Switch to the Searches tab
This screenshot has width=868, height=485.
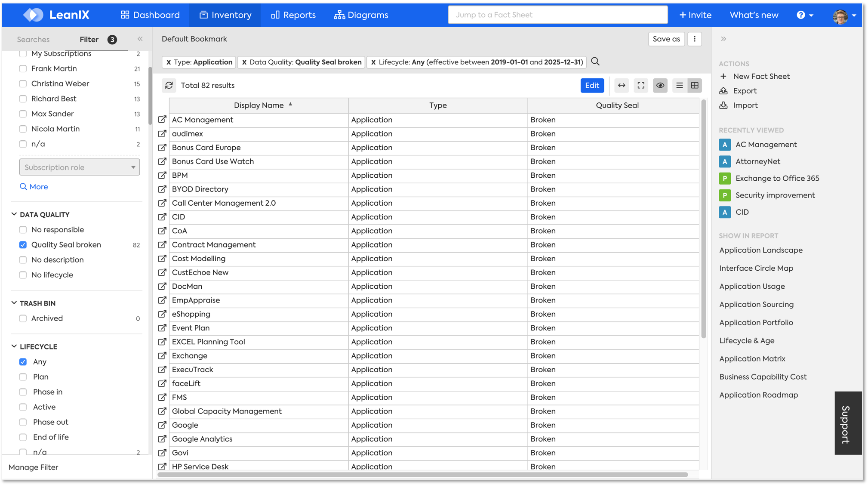tap(33, 39)
